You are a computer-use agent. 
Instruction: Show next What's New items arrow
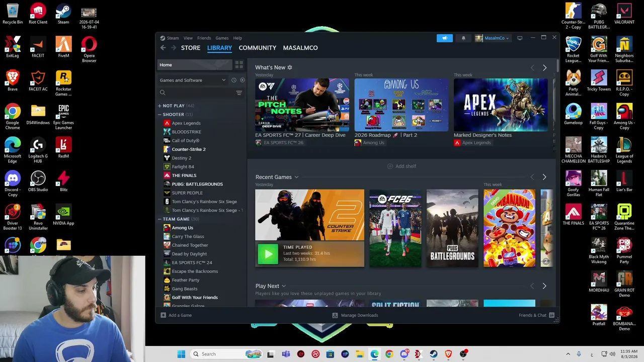(x=544, y=67)
